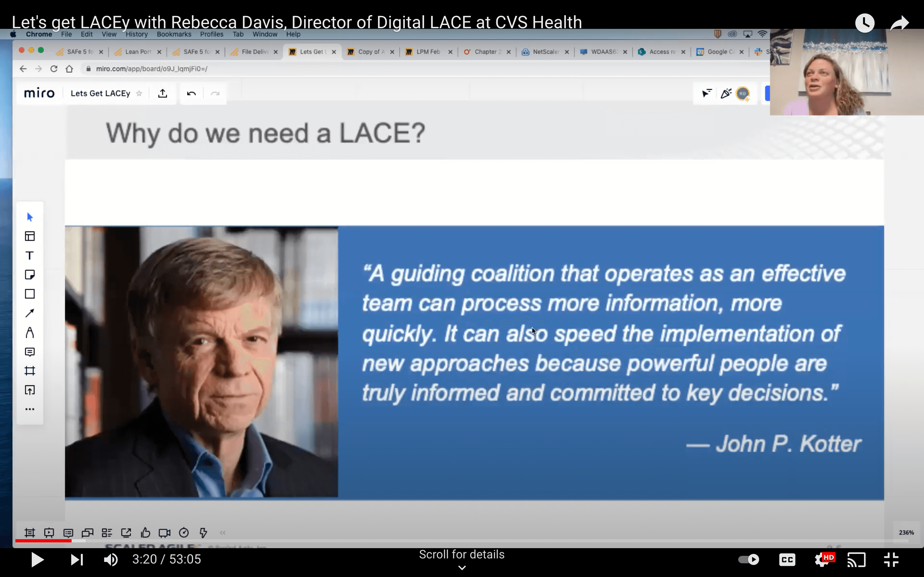Select the sticky note tool
This screenshot has height=577, width=924.
(30, 275)
